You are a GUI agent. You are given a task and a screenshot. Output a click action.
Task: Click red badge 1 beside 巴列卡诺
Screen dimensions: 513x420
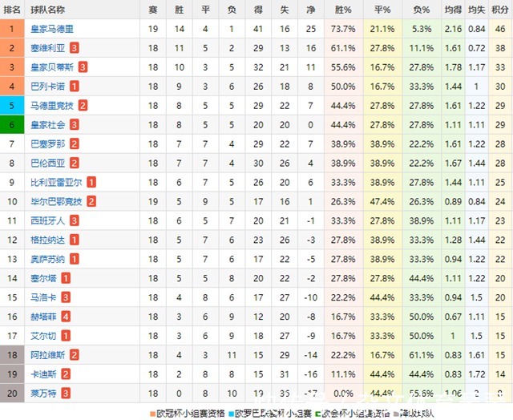75,87
